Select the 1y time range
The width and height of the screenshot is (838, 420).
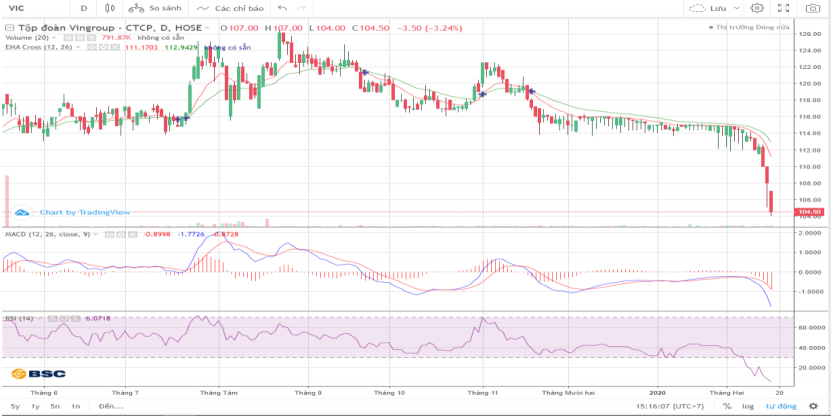(35, 407)
